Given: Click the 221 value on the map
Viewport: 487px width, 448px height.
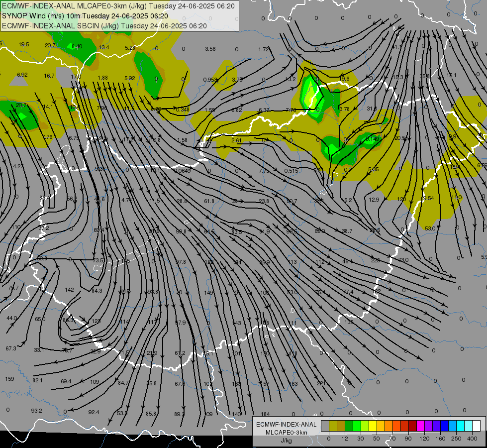Looking at the screenshot, I should point(321,383).
